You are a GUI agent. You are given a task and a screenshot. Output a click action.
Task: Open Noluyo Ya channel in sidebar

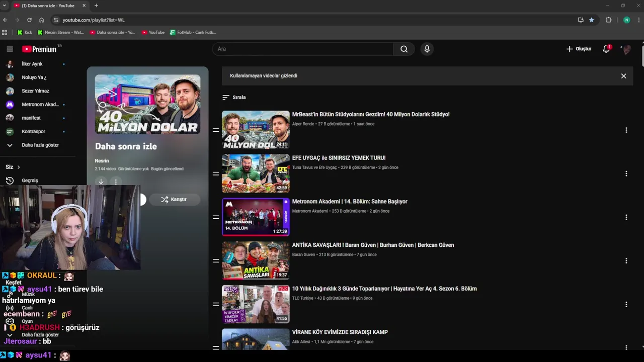click(34, 77)
